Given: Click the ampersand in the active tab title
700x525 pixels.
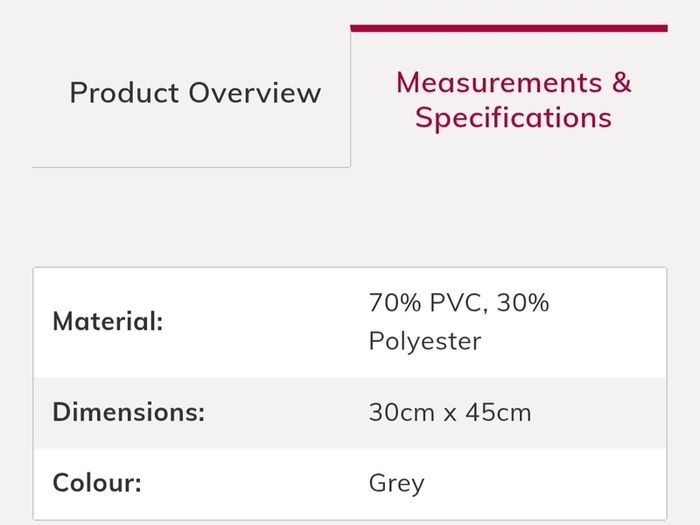Looking at the screenshot, I should 621,83.
